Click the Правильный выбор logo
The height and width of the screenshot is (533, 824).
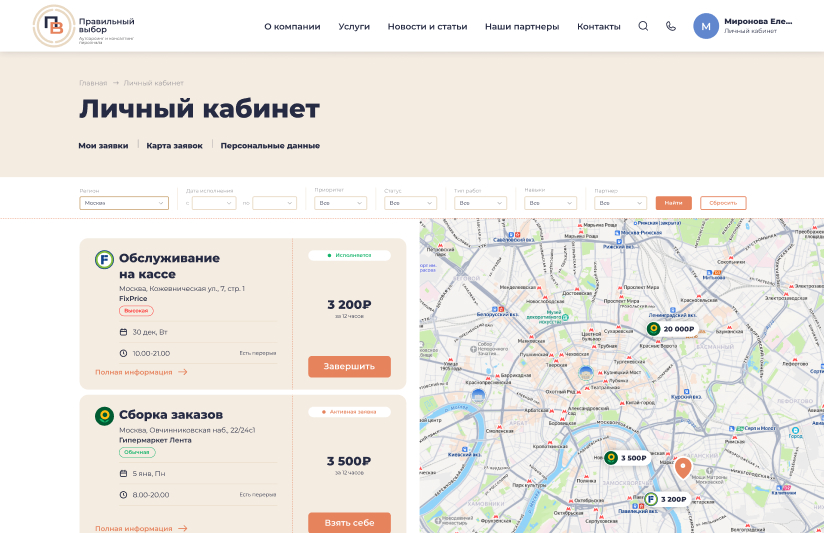pos(84,26)
